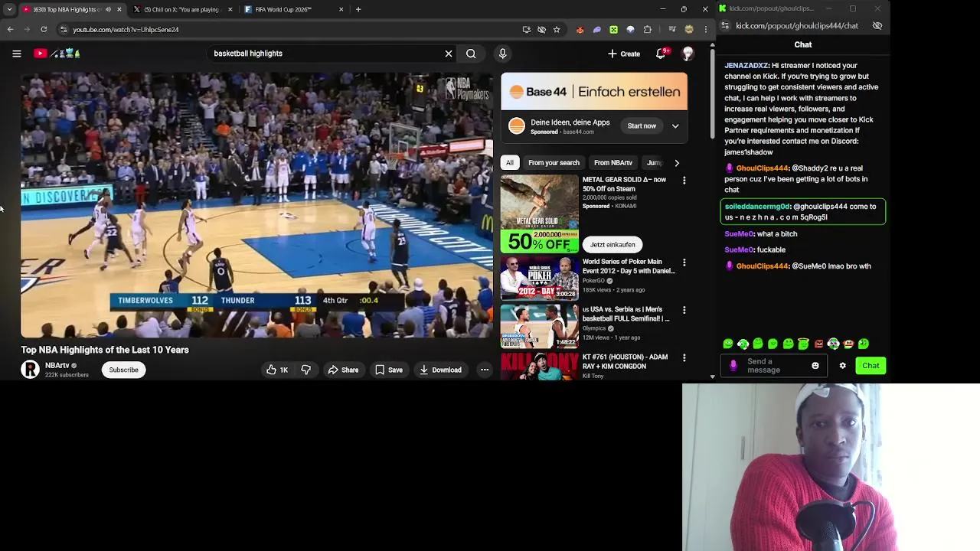Save the video to a playlist
The image size is (980, 551).
pyautogui.click(x=388, y=370)
